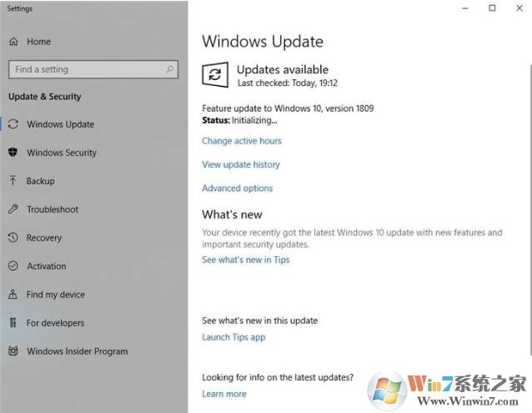
Task: Click the Windows Security shield icon
Action: click(13, 153)
